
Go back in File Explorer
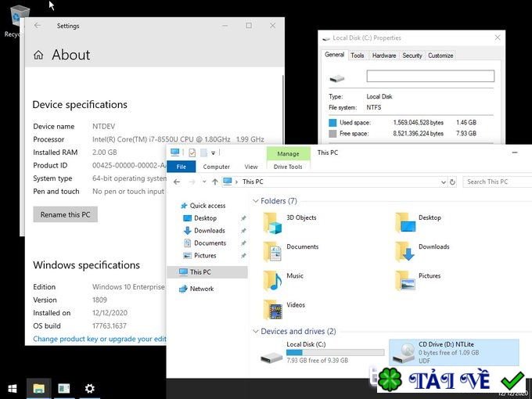pyautogui.click(x=177, y=182)
